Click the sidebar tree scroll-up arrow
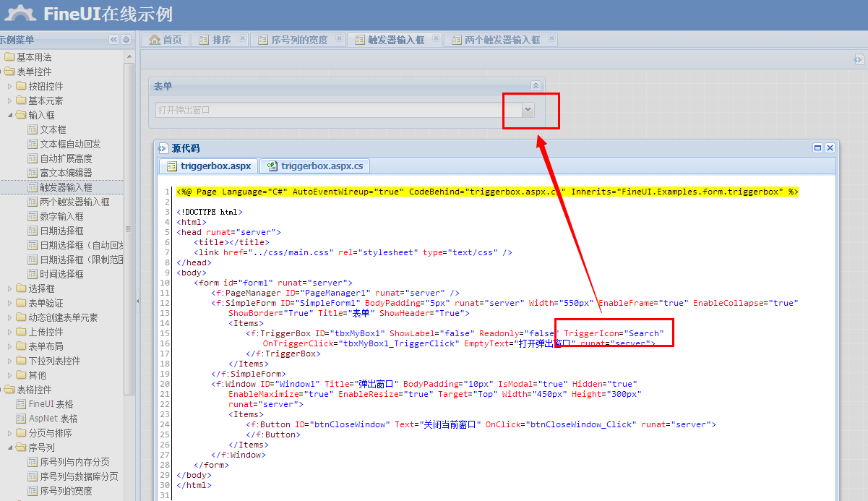Screen dimensions: 868x501 pos(129,56)
